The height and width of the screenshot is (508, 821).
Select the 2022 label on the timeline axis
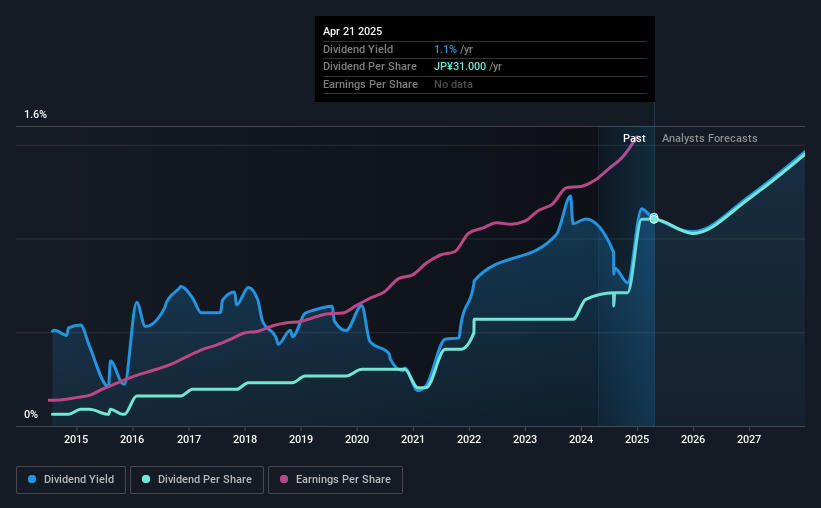(469, 439)
